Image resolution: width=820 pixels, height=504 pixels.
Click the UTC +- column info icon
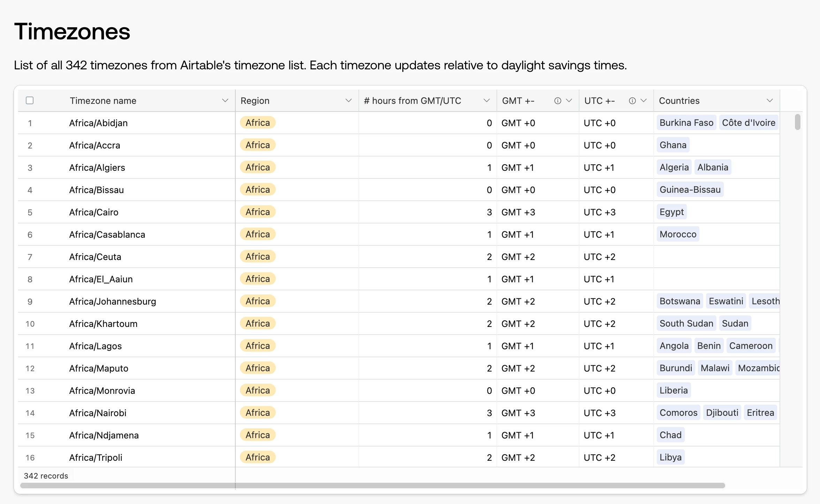point(632,101)
